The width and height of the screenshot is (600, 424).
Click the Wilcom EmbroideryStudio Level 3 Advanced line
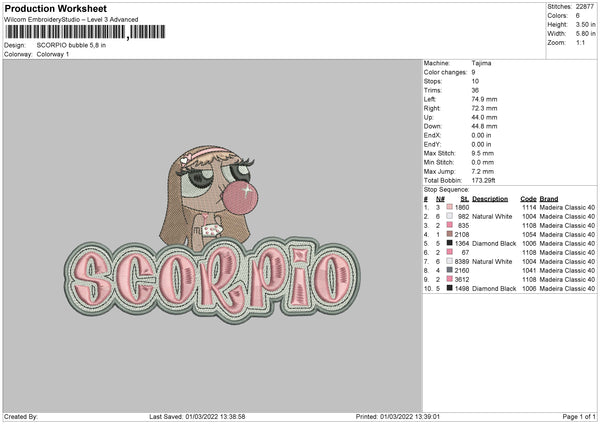71,20
